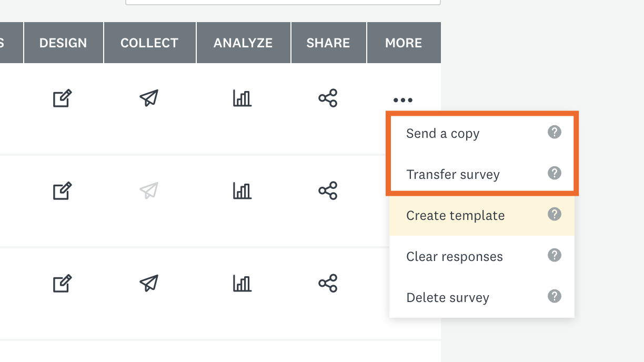Select Send a copy menu option
This screenshot has height=362, width=644.
pos(482,133)
